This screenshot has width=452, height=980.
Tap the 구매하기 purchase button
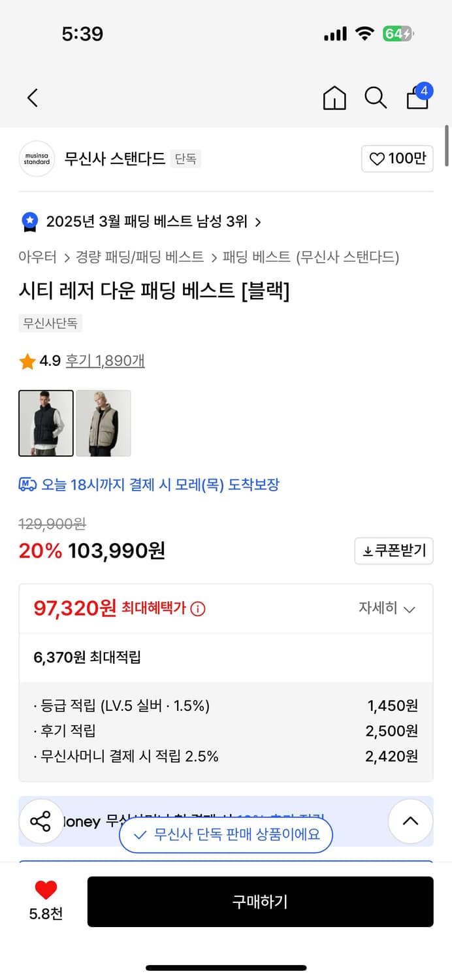pos(261,902)
